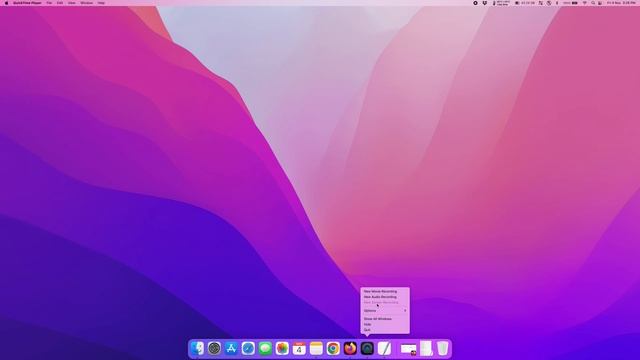Click the QuickTime Player Dock icon
The image size is (640, 360).
pyautogui.click(x=367, y=348)
